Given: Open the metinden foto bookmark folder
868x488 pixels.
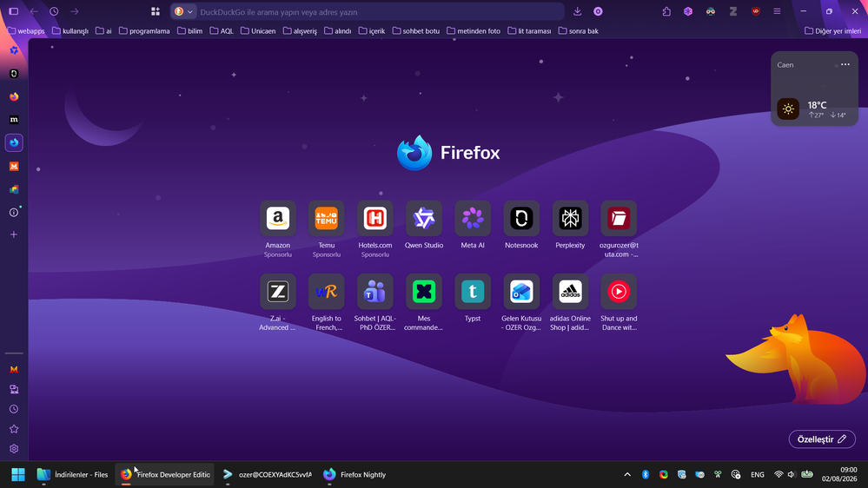Looking at the screenshot, I should click(474, 31).
